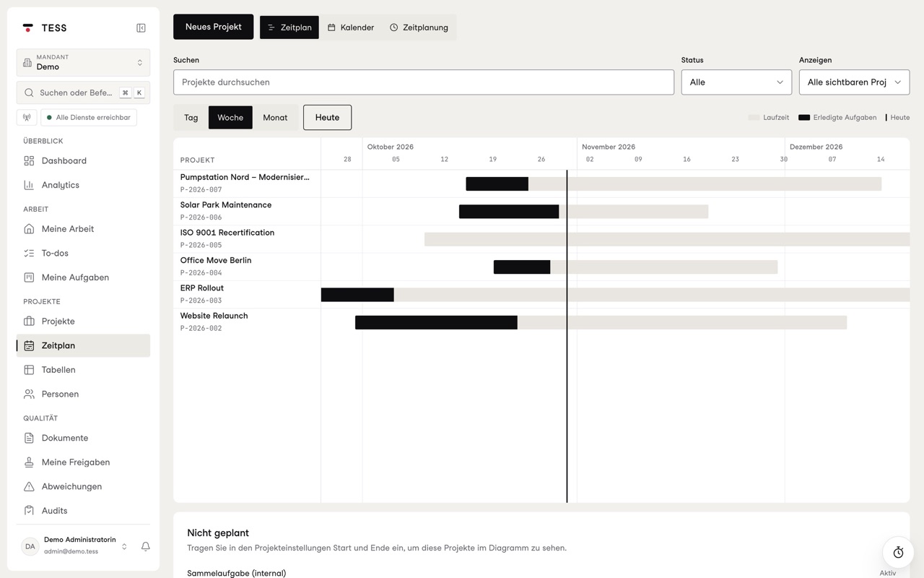Click the Sammelaufgabe (internal) unplanned project
Viewport: 924px width, 578px height.
[x=237, y=573]
